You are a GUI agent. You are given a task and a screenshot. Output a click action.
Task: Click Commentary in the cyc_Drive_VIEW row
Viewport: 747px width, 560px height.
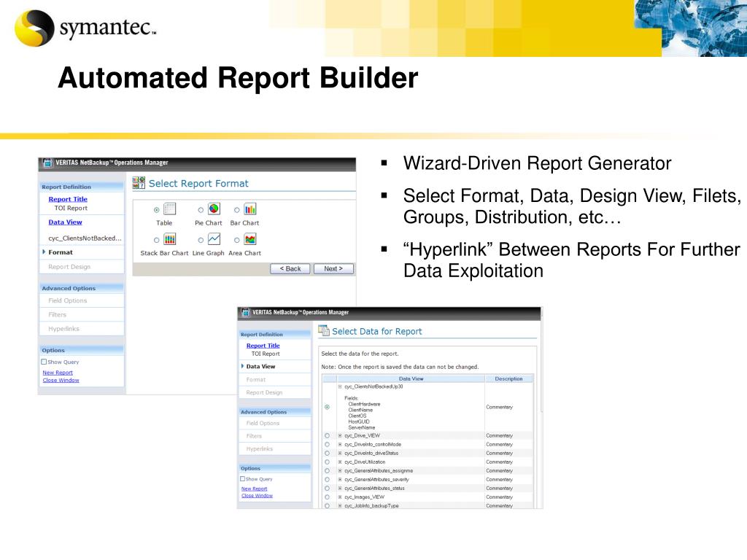[499, 436]
